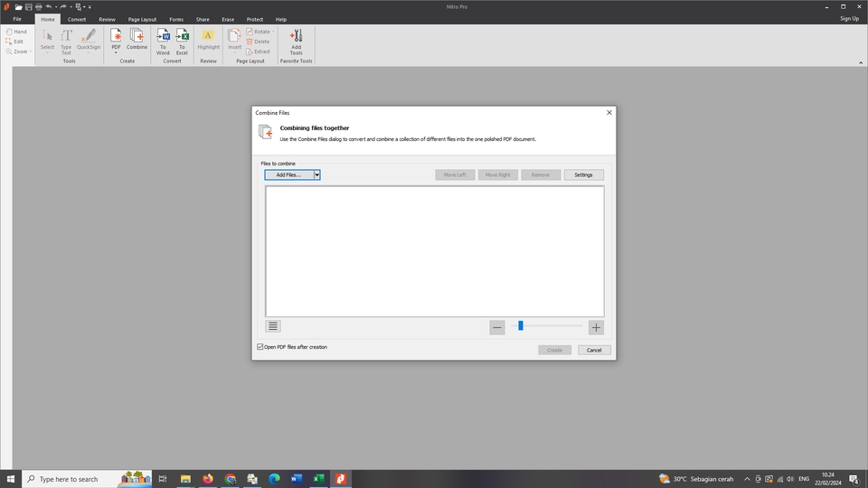Click the Move Left button
Image resolution: width=868 pixels, height=488 pixels.
pos(455,174)
